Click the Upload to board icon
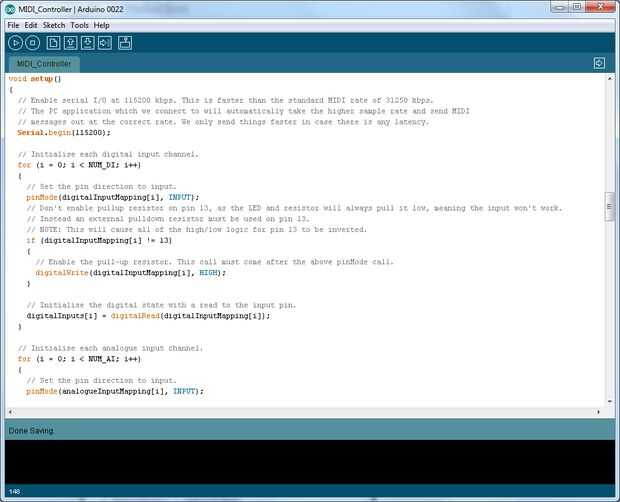Viewport: 620px width, 502px height. 105,43
